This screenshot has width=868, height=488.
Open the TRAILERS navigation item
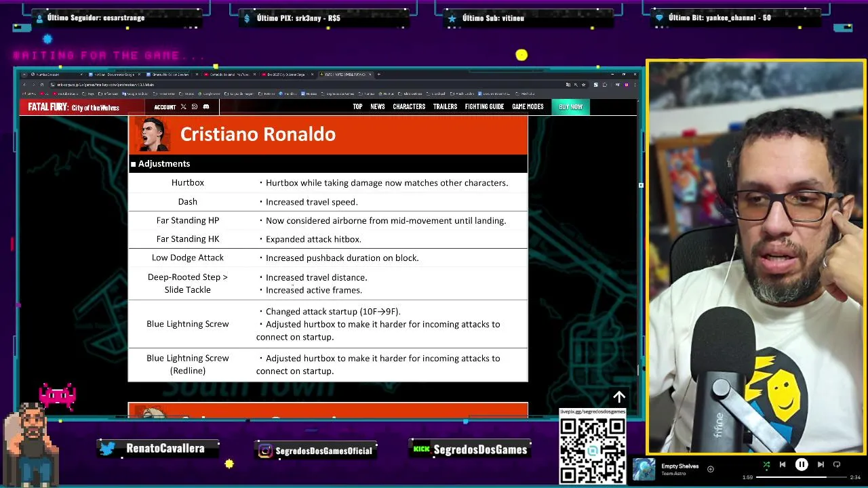coord(445,107)
